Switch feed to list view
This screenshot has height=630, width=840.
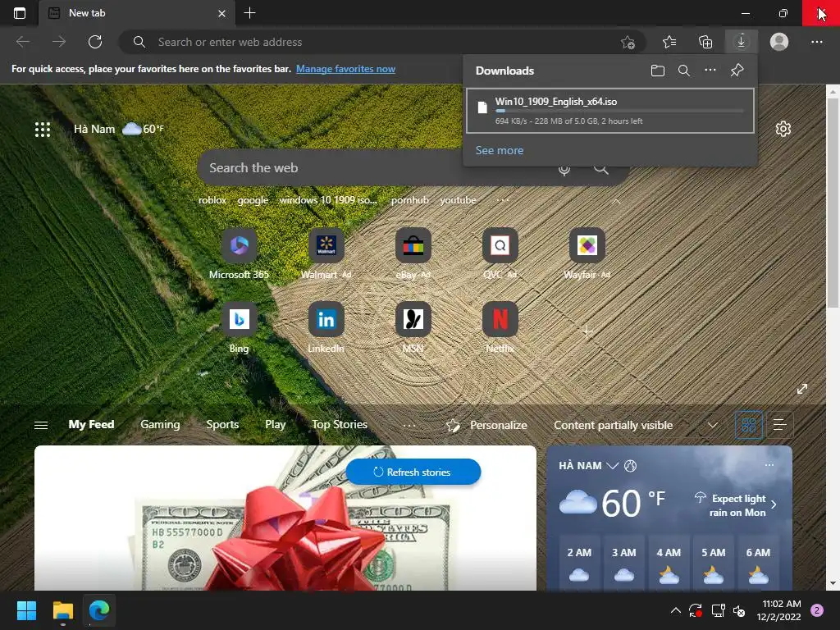tap(780, 426)
